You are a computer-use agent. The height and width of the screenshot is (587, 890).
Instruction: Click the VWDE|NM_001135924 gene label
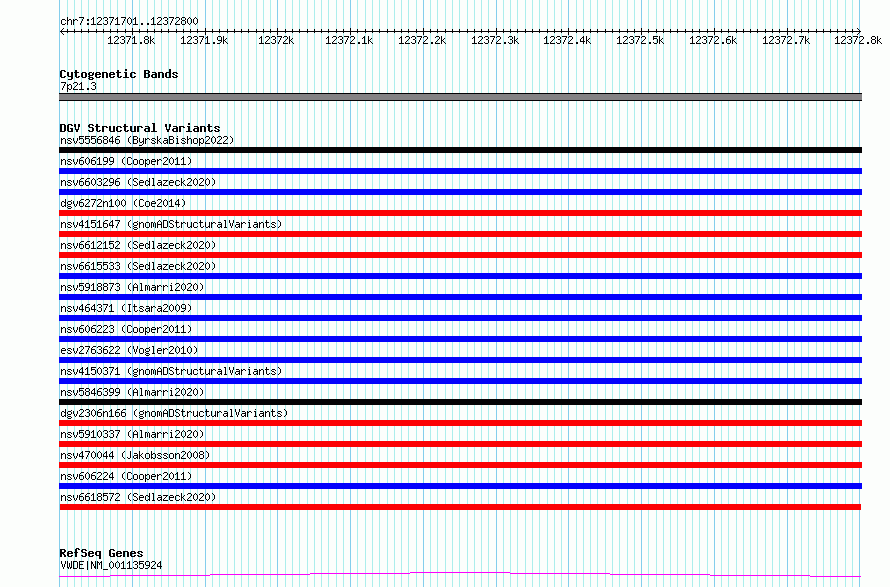(x=111, y=565)
